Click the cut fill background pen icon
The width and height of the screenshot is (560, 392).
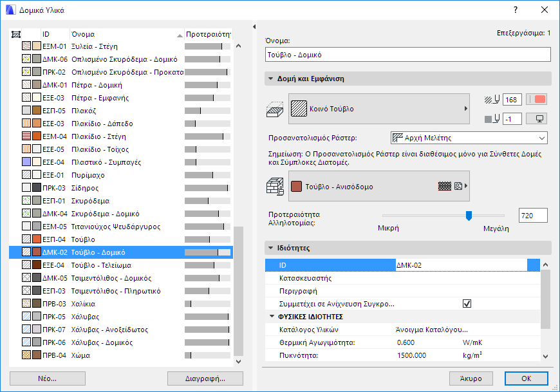(492, 119)
